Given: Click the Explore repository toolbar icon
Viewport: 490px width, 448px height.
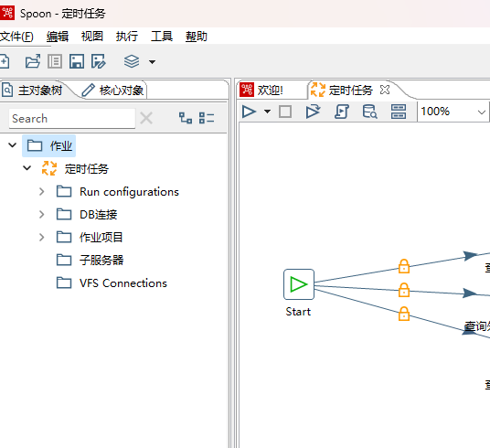Looking at the screenshot, I should (55, 61).
